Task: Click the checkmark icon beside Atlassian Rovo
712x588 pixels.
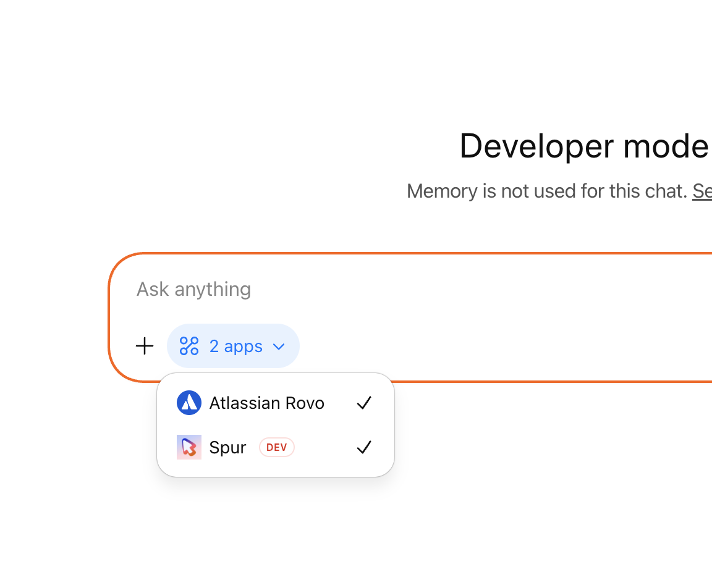Action: coord(364,403)
